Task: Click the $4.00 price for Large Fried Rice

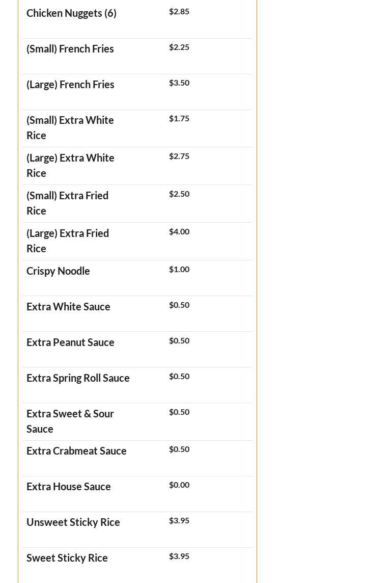Action: (x=179, y=232)
